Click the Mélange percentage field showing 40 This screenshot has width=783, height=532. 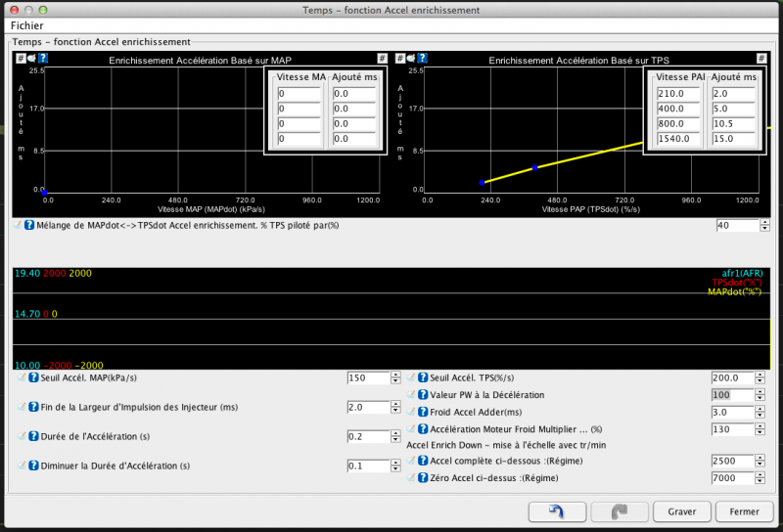738,226
